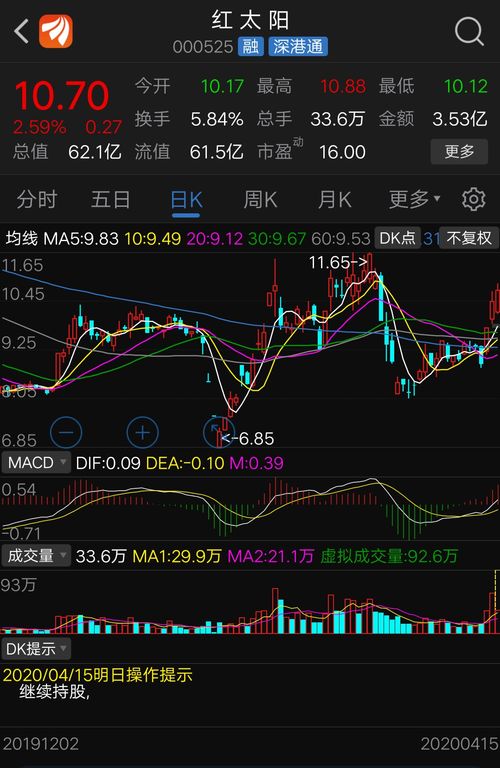Tap the end date 20200415

click(x=459, y=744)
